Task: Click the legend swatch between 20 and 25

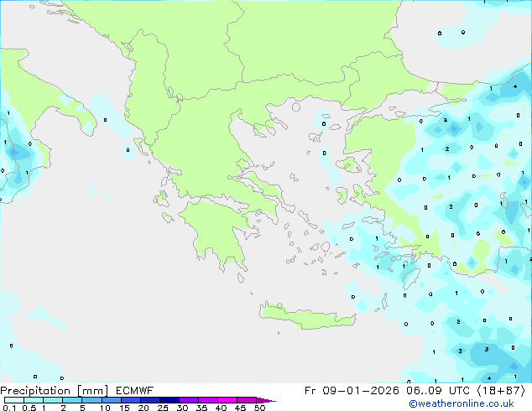Action: point(149,400)
